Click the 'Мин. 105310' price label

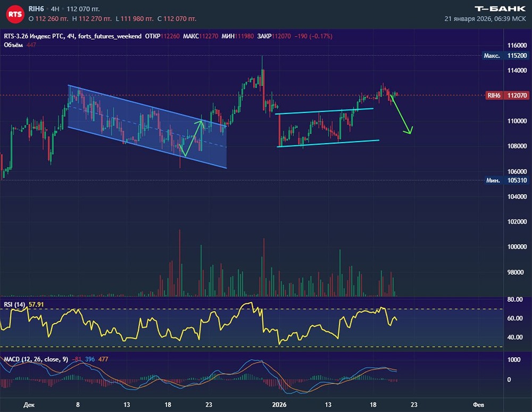click(506, 180)
